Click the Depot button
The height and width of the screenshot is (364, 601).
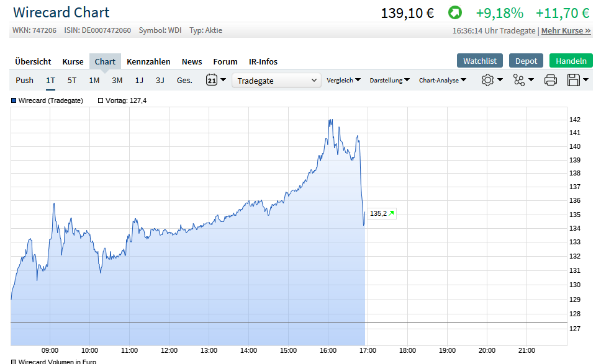pyautogui.click(x=526, y=61)
